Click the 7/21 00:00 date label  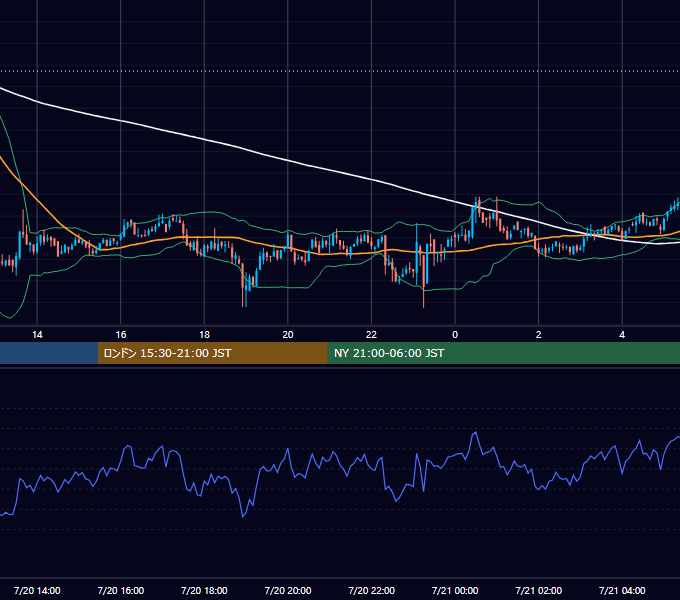[455, 590]
